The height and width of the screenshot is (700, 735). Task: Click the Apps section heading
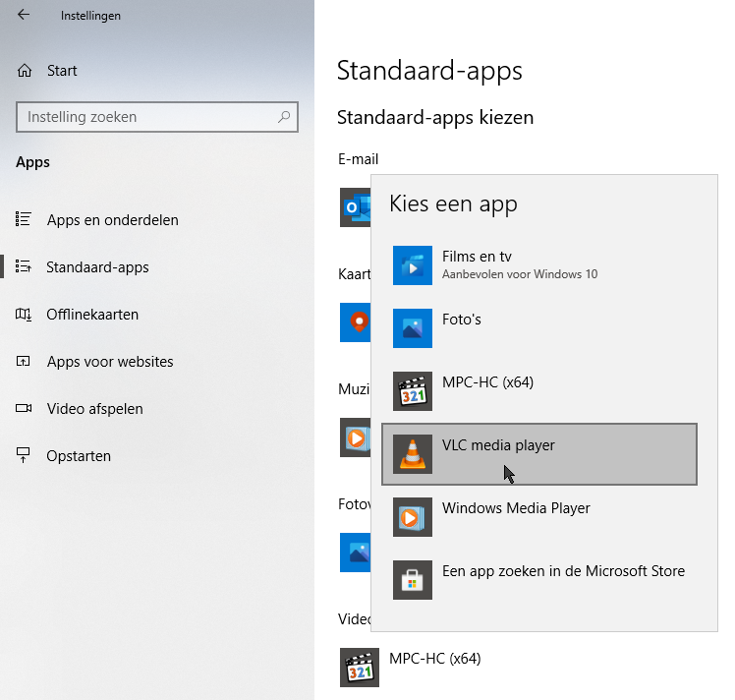(32, 162)
